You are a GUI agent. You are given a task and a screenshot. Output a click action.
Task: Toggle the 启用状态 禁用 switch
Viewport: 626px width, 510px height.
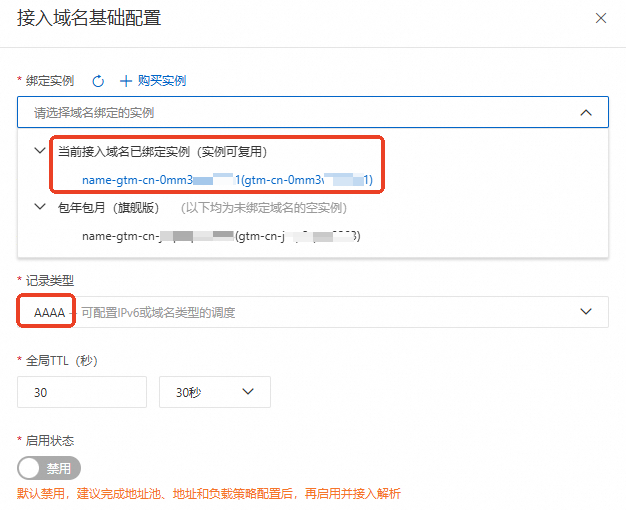coord(49,468)
